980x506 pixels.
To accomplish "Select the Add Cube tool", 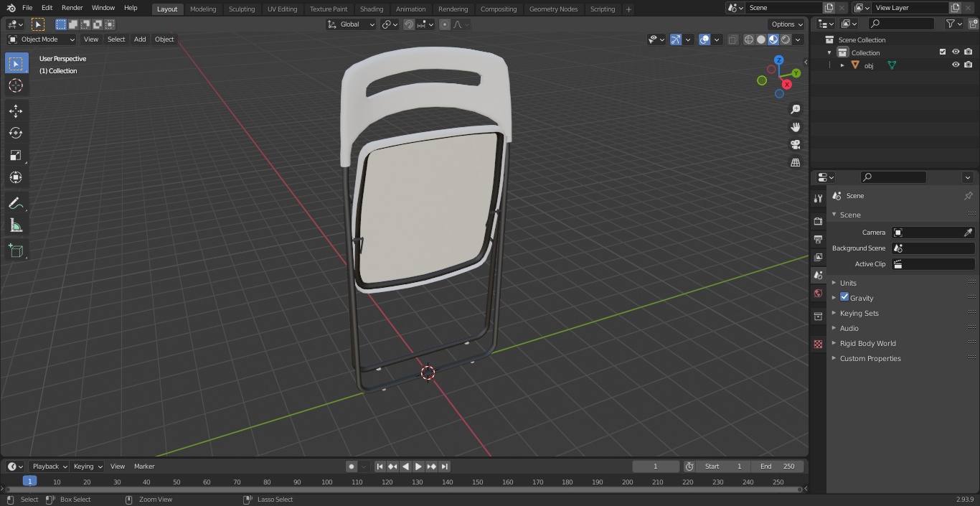I will point(16,251).
